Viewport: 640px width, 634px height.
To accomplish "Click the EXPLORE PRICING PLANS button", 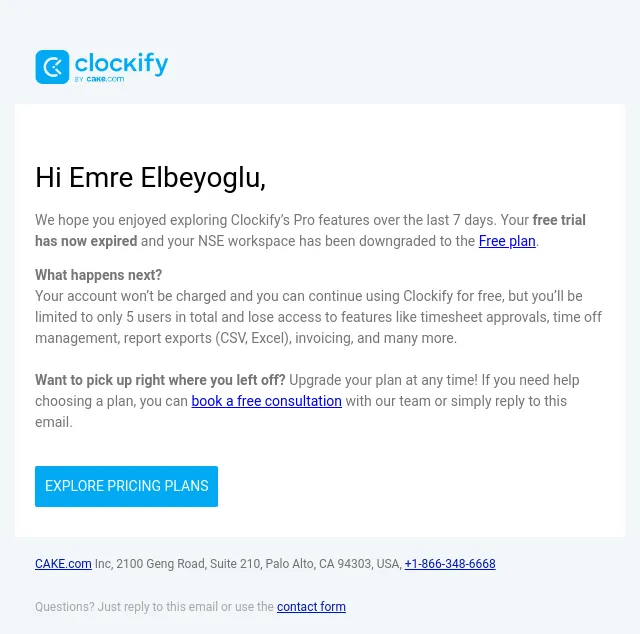I will pos(127,486).
